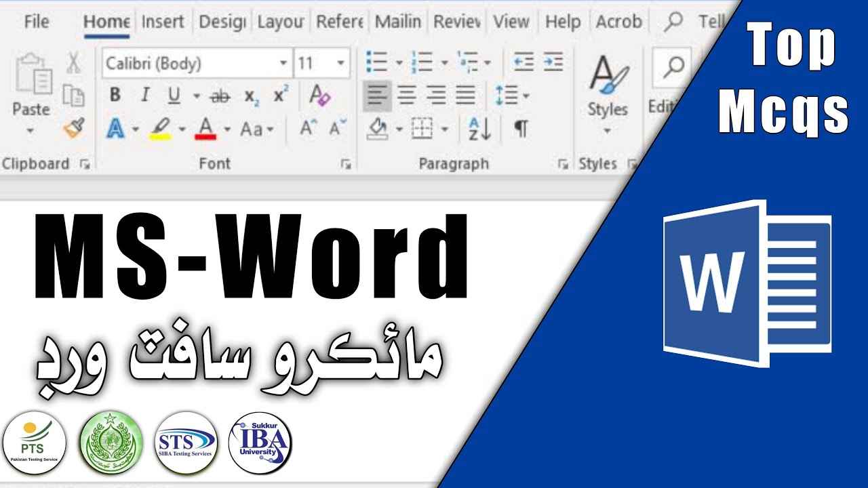Open the Help tab
Viewport: 868px width, 488px height.
coord(563,21)
